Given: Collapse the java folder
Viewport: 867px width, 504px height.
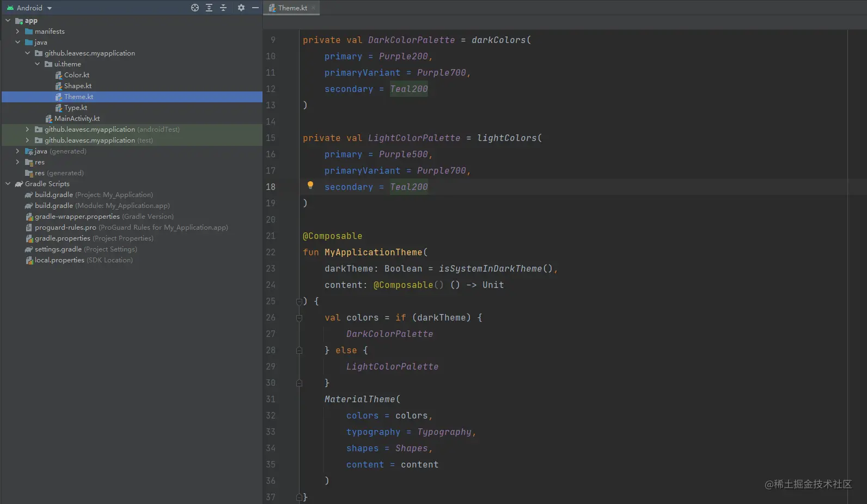Looking at the screenshot, I should 17,42.
